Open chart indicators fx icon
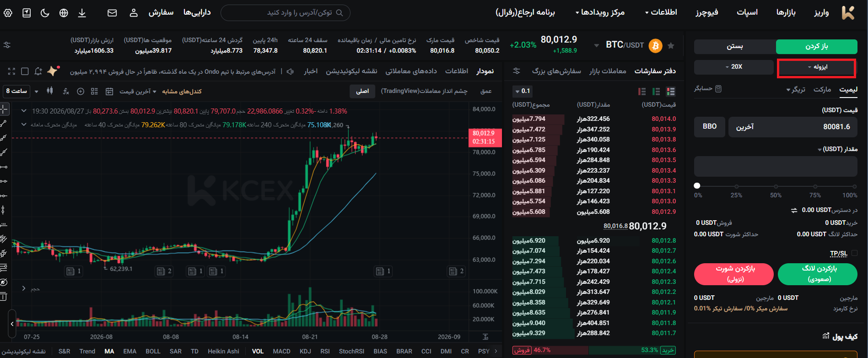868x358 pixels. [x=66, y=92]
